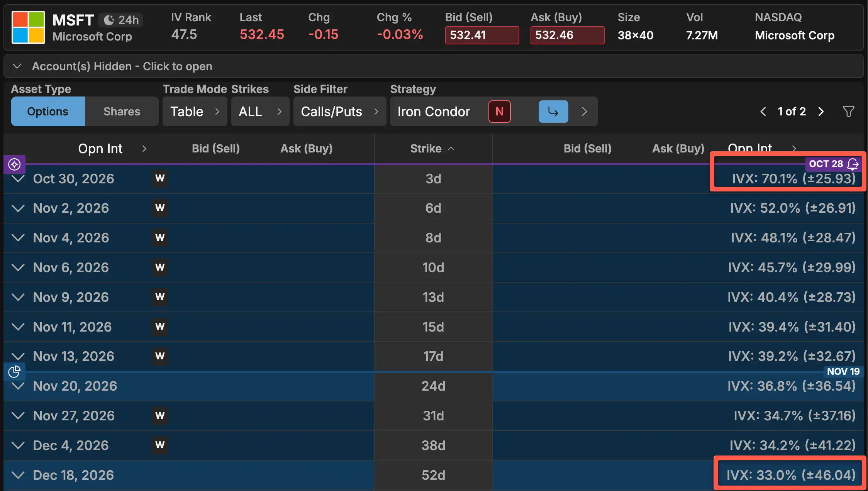Change right Opn Int column selector

(762, 148)
